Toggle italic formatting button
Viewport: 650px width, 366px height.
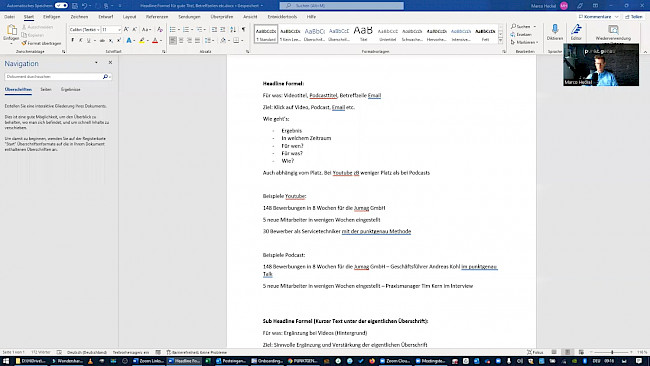coord(81,41)
